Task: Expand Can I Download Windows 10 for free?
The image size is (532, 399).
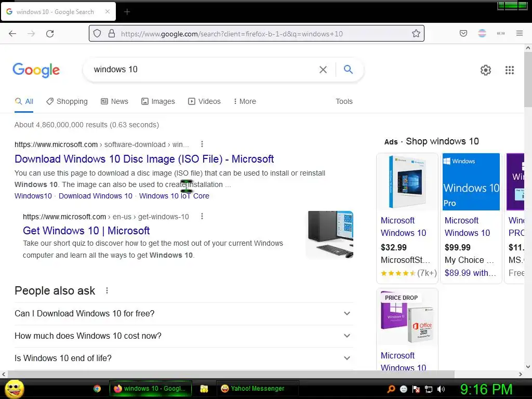Action: coord(184,313)
